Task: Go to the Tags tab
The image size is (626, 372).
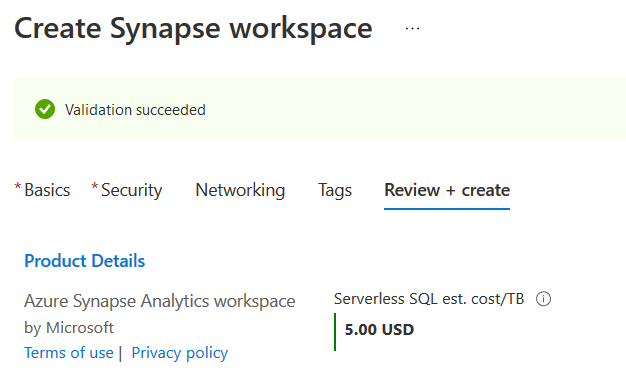Action: 335,190
